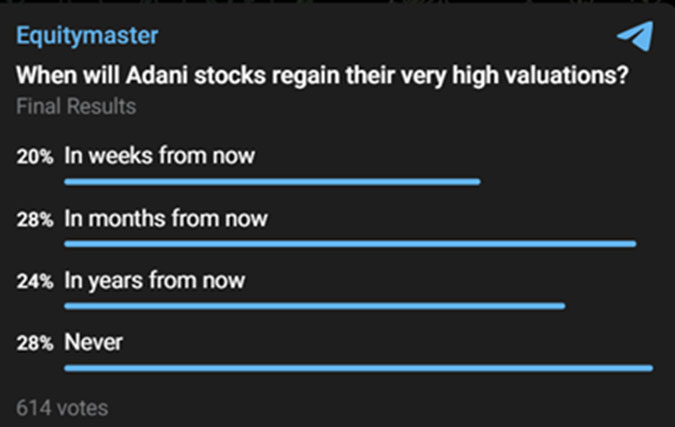Click the blue bar under 'In weeks'

[x=272, y=182]
